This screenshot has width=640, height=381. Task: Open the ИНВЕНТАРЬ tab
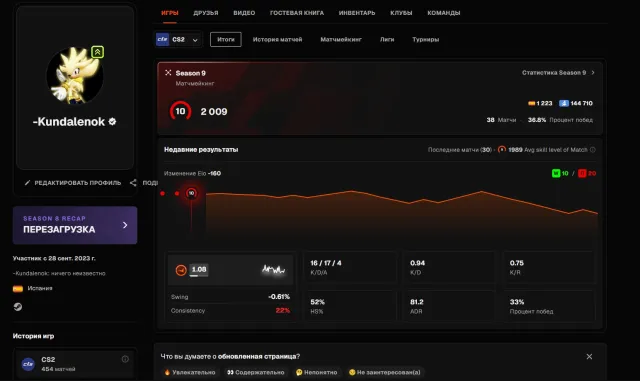(357, 13)
